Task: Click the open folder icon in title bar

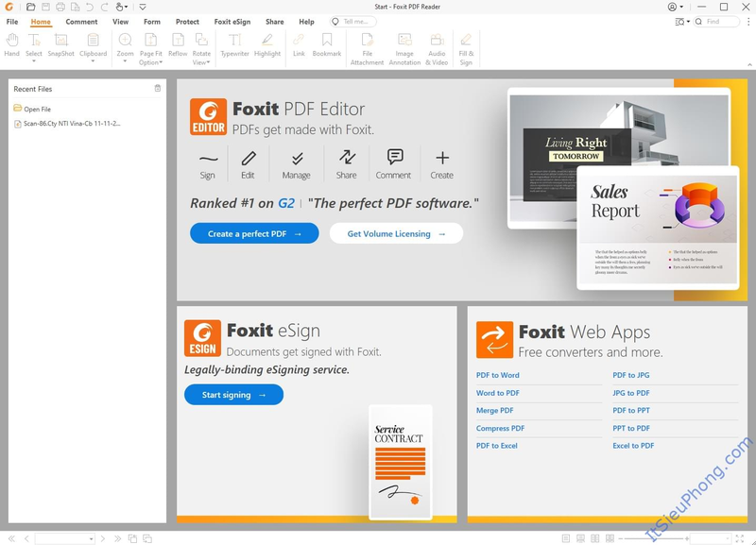Action: click(x=30, y=7)
